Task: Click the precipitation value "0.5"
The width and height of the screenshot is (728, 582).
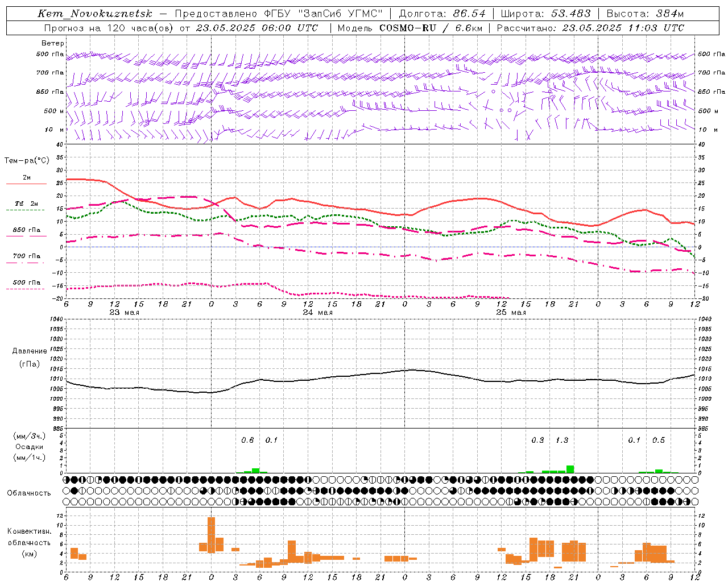Action: click(659, 440)
